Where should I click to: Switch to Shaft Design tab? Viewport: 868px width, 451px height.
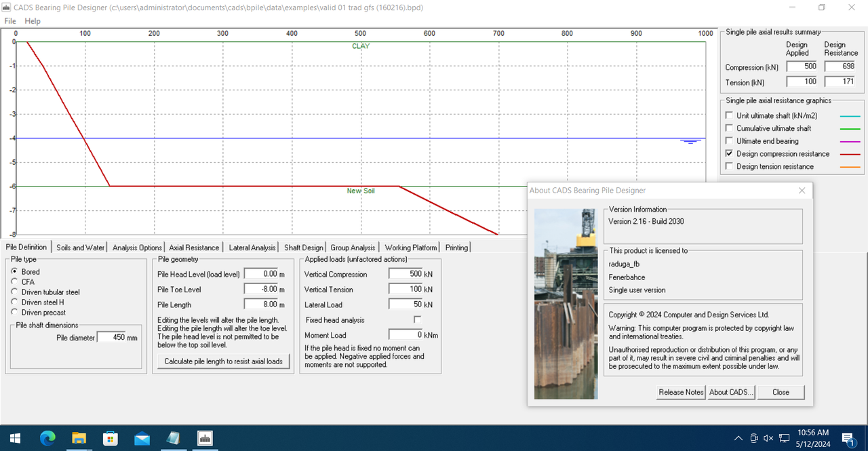[304, 248]
